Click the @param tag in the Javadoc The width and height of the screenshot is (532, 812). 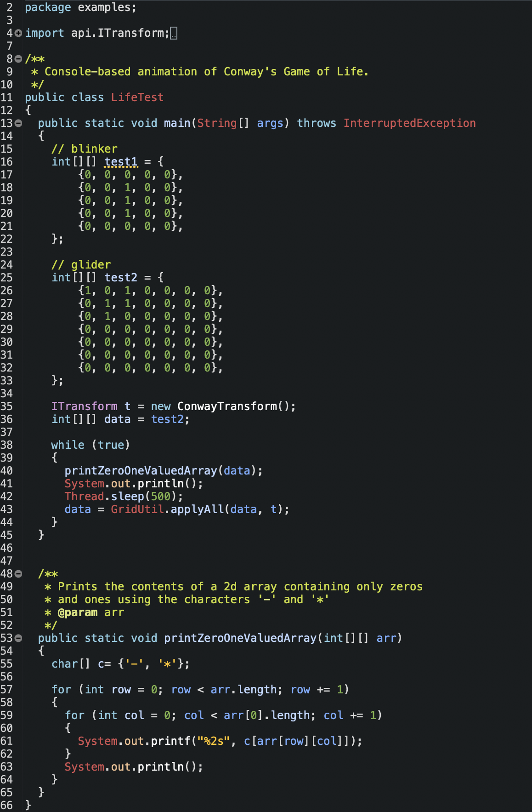tap(78, 612)
